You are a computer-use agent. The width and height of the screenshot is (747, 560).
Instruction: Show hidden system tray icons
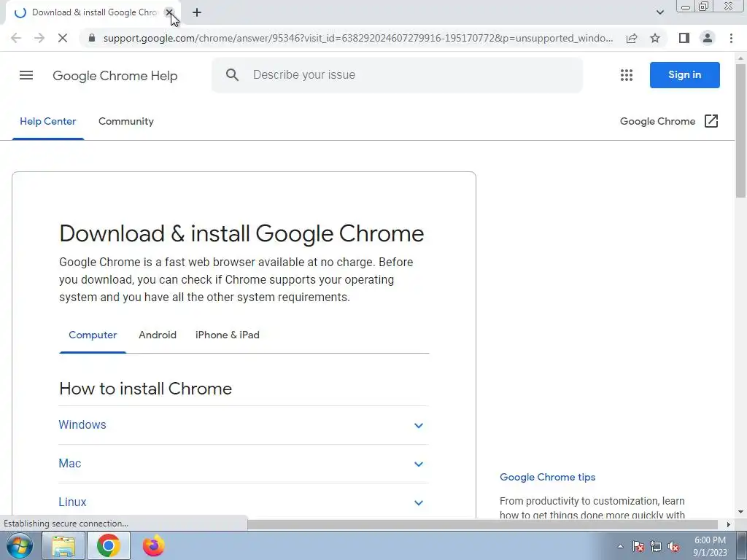click(x=620, y=547)
